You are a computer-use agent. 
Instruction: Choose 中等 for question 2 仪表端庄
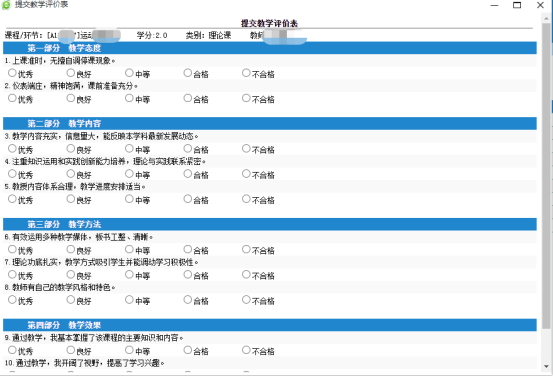coord(129,98)
